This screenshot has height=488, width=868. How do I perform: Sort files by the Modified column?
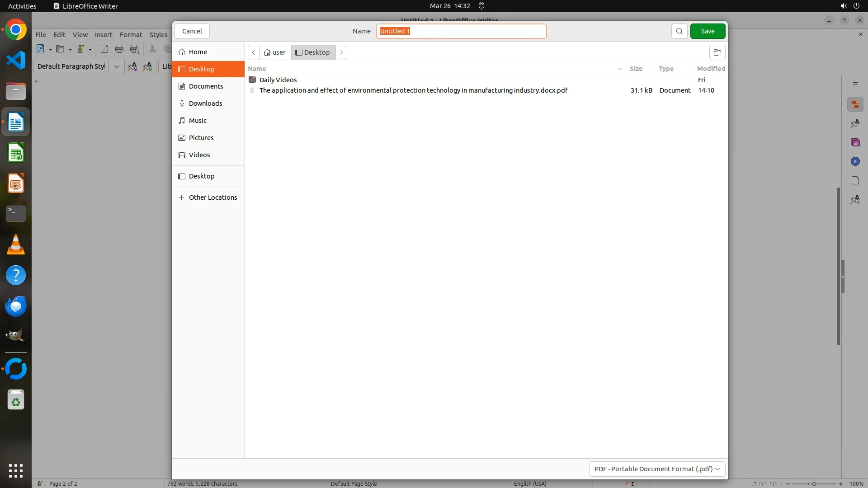point(711,69)
